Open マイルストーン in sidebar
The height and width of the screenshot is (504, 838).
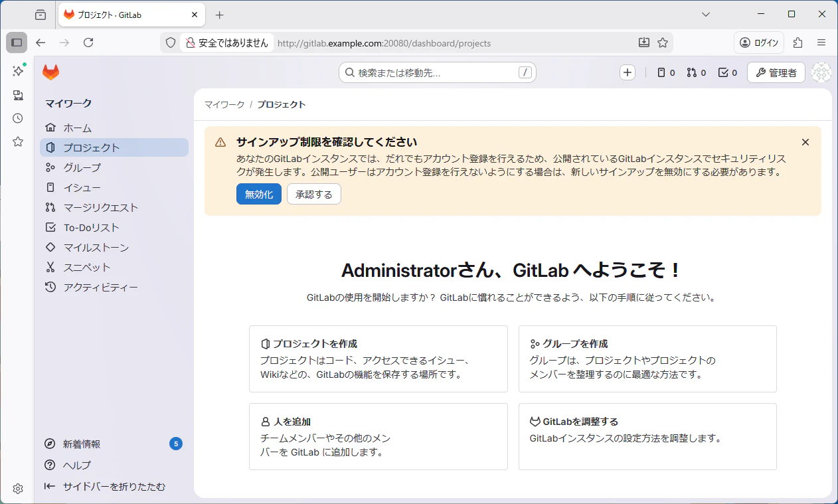114,247
